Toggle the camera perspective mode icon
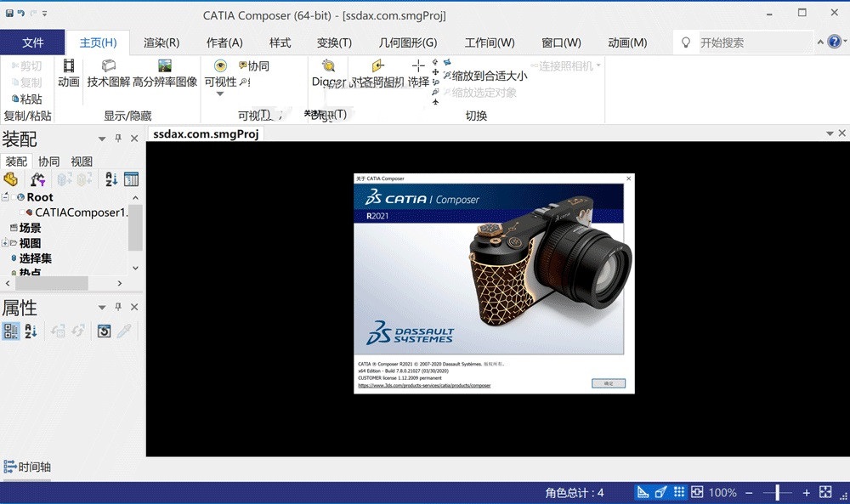The width and height of the screenshot is (850, 504). (660, 492)
